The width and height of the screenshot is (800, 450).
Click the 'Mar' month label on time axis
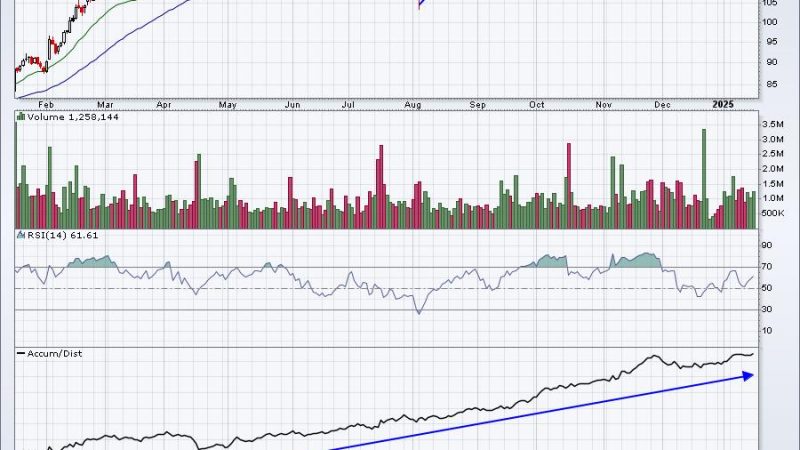click(x=105, y=105)
